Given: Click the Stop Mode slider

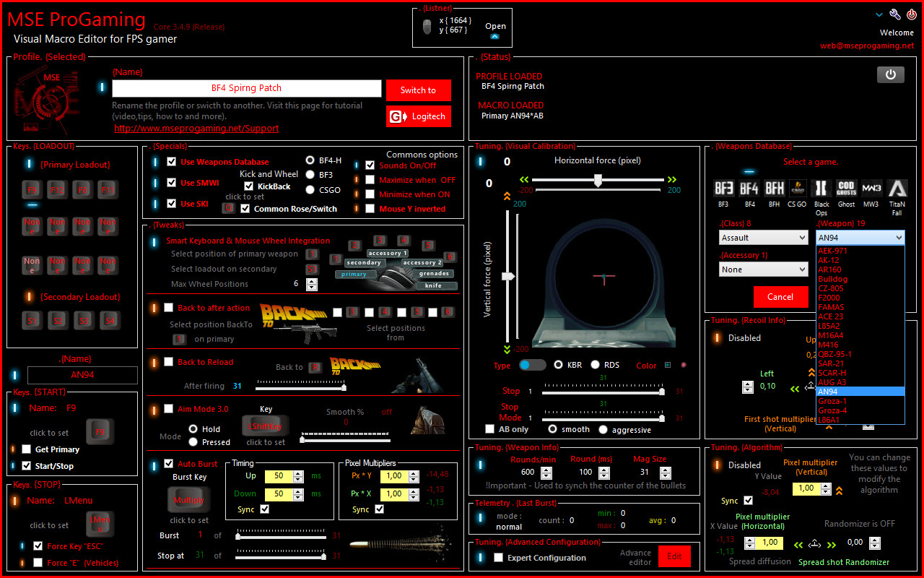Looking at the screenshot, I should pos(602,418).
